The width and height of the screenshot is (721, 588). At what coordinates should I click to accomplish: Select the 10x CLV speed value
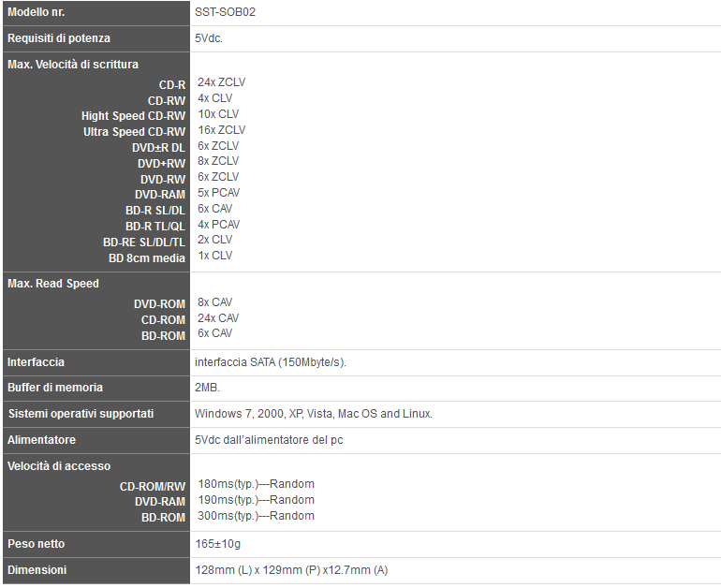pos(218,114)
